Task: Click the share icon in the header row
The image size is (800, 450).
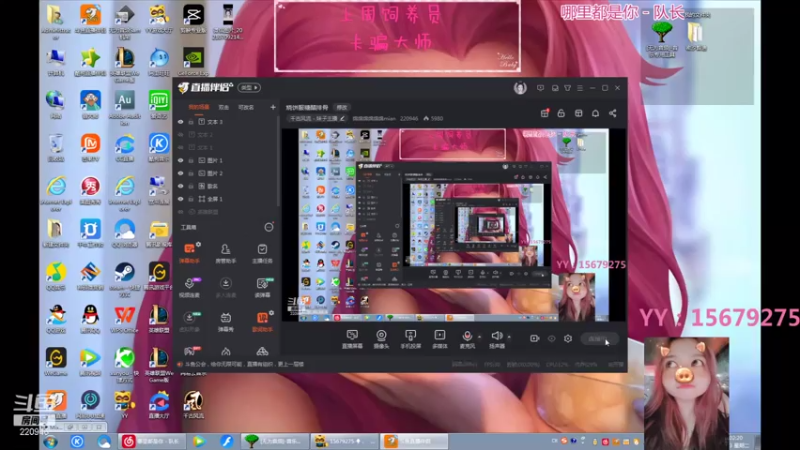Action: click(x=613, y=113)
